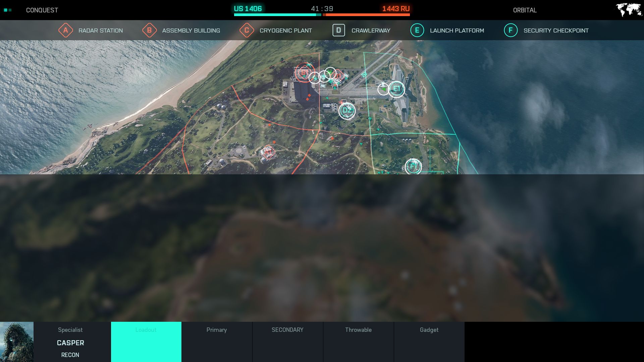Select the Launch Platform E sector icon

(417, 31)
